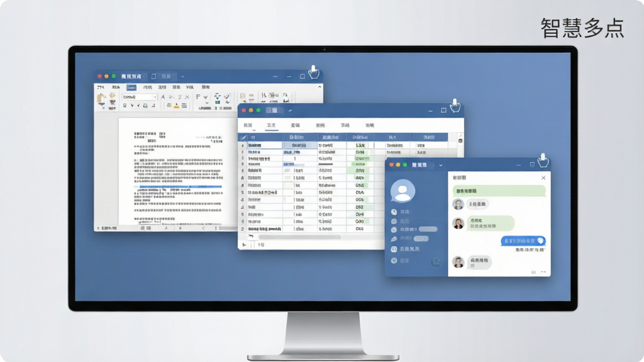Close the chat conversation panel with the X
The image size is (644, 362).
coord(543,178)
